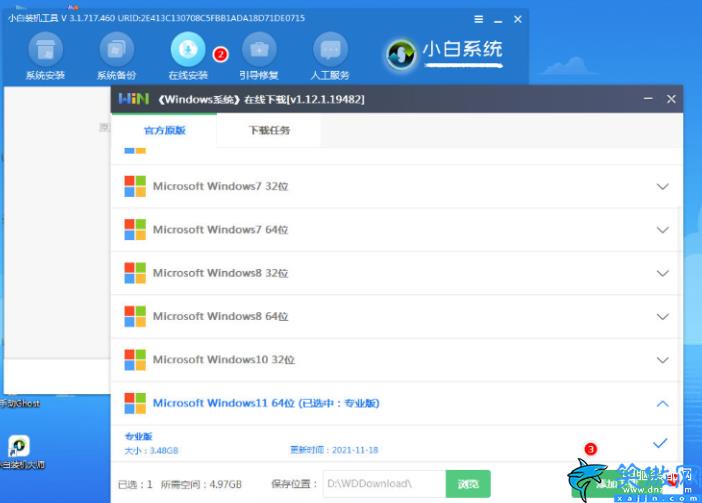Expand Microsoft Windows7 32位 chevron
This screenshot has width=702, height=503.
point(663,187)
